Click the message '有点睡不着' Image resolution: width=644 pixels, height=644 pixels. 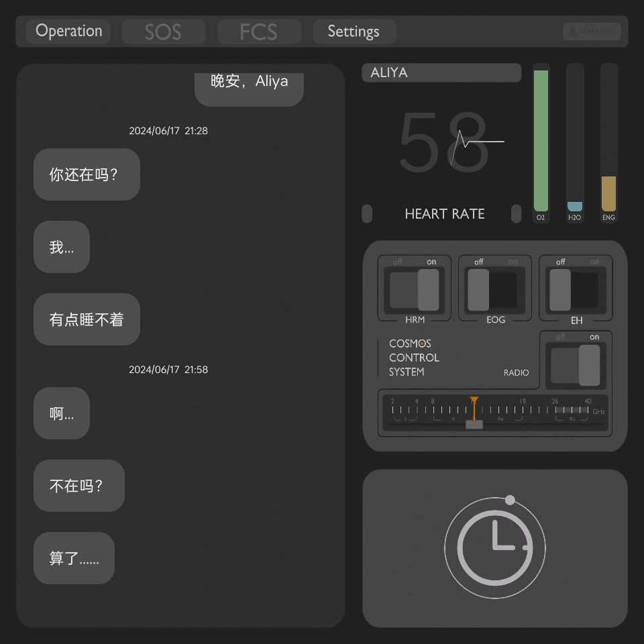(x=87, y=319)
